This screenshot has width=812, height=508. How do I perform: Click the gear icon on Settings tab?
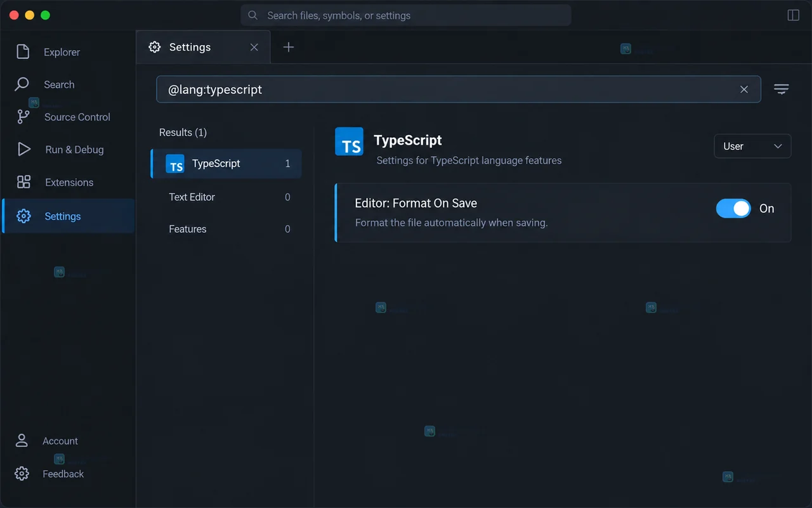point(154,47)
